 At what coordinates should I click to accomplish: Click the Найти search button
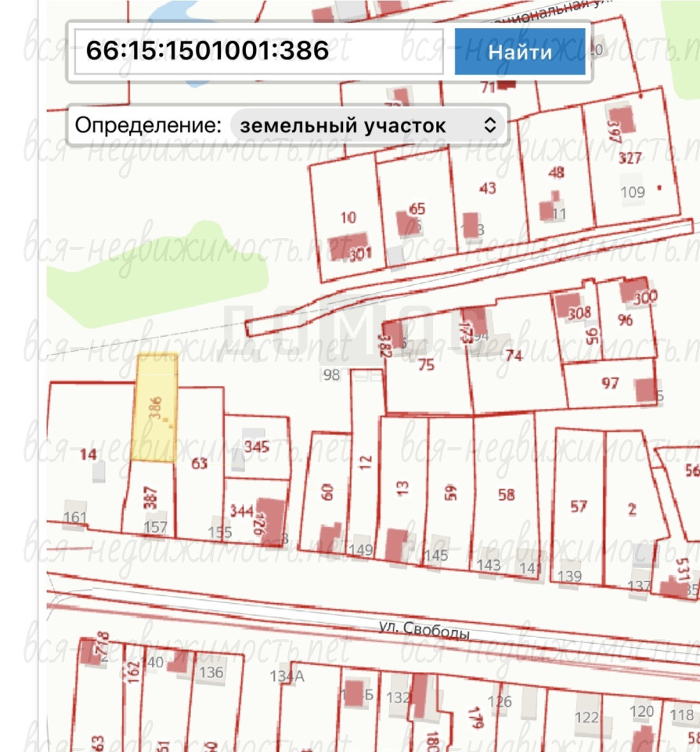pos(519,52)
